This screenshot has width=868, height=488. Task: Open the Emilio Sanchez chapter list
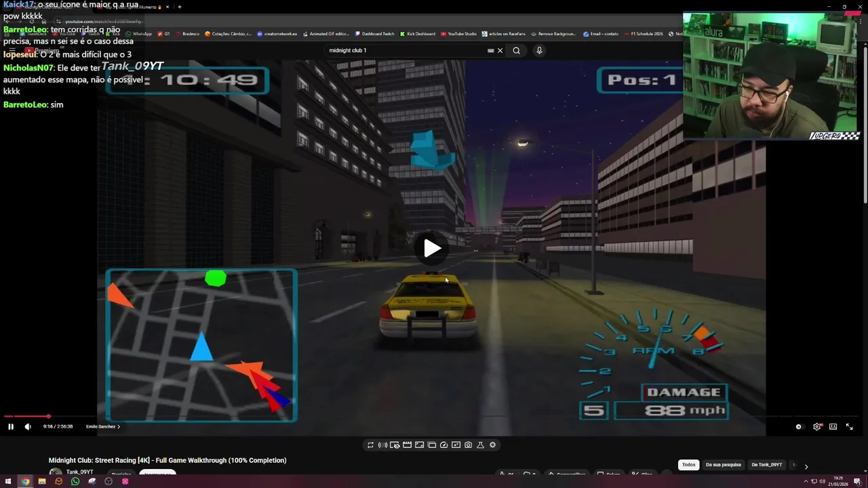pos(103,426)
